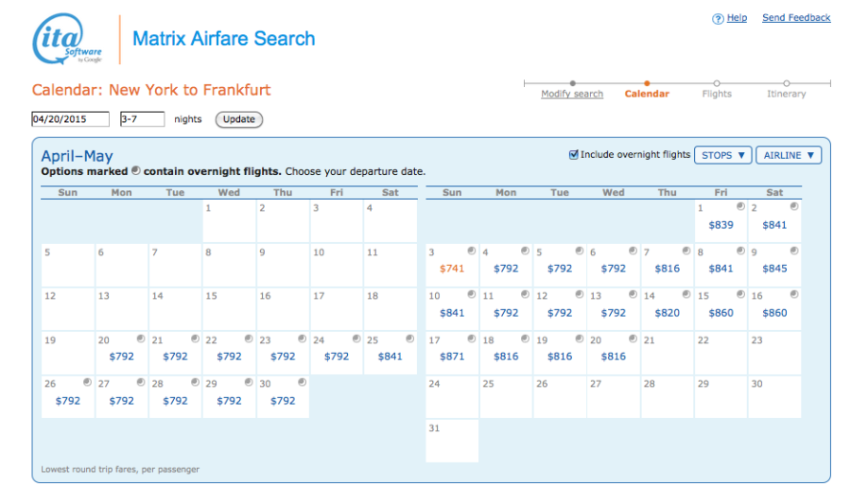Select the $741 fare on May 3
This screenshot has height=504, width=851.
(x=453, y=269)
